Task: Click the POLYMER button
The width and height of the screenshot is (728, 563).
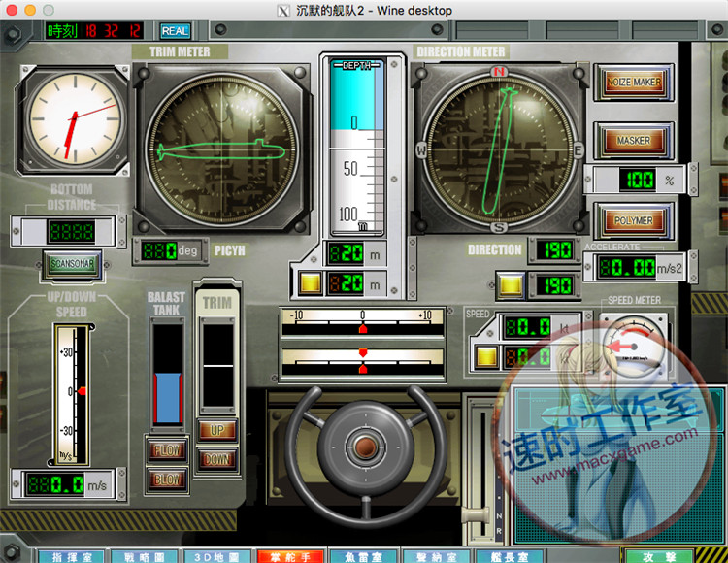Action: [x=634, y=220]
